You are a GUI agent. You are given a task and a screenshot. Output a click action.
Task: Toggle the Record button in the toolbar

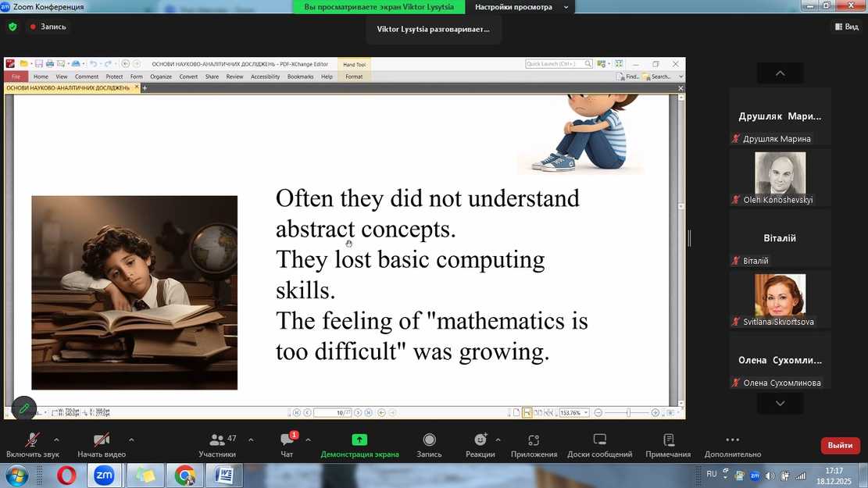(429, 440)
